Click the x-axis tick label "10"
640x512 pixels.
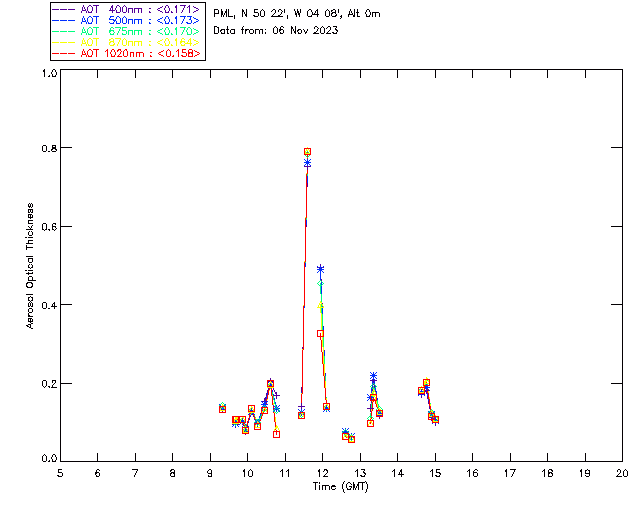click(x=247, y=473)
